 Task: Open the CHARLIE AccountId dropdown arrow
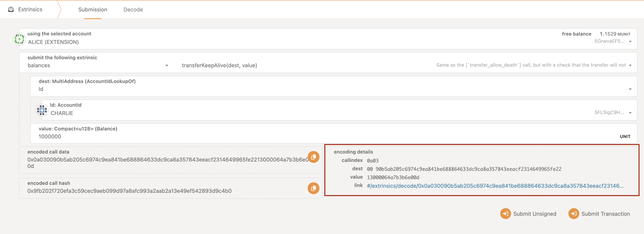(630, 113)
